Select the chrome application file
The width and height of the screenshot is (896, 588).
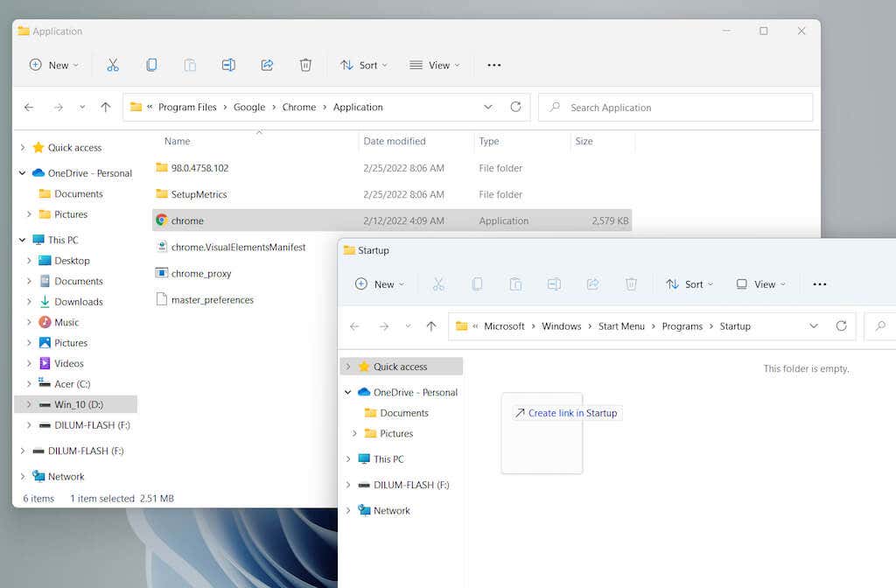(187, 220)
